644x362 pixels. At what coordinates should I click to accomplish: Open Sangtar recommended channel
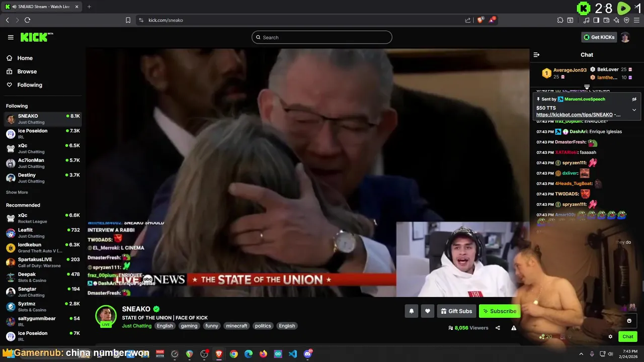click(x=43, y=292)
